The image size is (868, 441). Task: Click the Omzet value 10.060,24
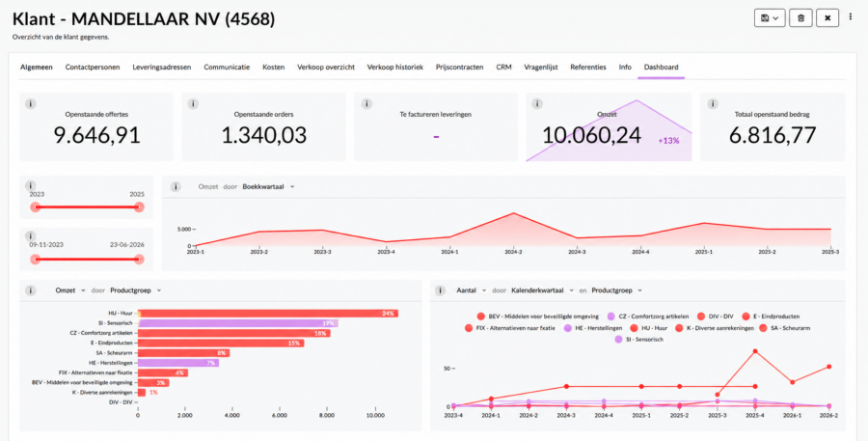pyautogui.click(x=592, y=135)
